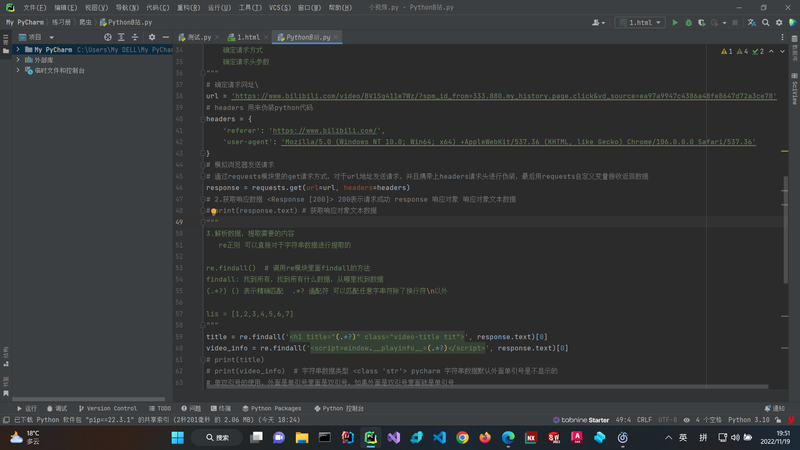Open the Python 控制台 tool window

(x=339, y=409)
